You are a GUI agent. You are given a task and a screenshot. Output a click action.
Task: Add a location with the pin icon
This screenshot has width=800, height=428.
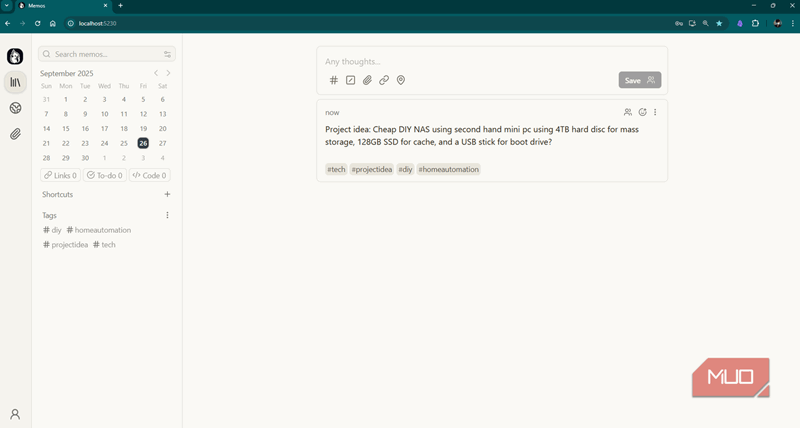click(x=401, y=80)
